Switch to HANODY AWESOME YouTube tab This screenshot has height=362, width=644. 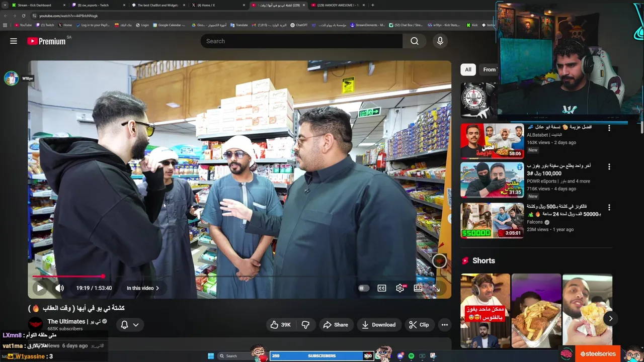pos(337,5)
